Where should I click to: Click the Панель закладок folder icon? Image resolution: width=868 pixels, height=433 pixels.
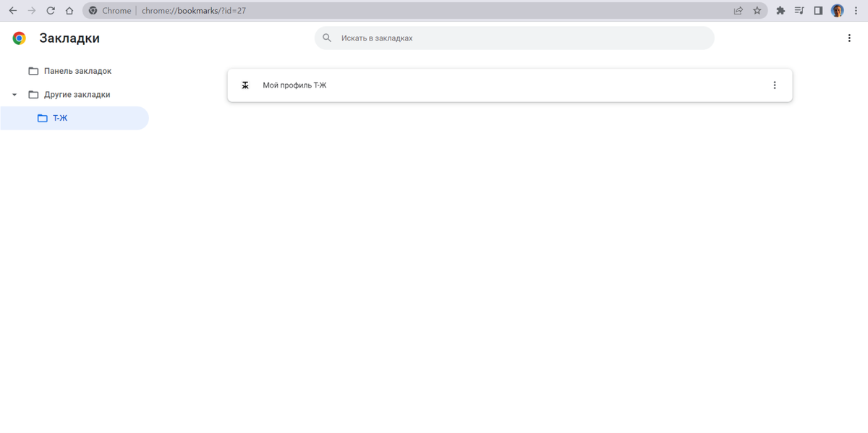pos(33,71)
